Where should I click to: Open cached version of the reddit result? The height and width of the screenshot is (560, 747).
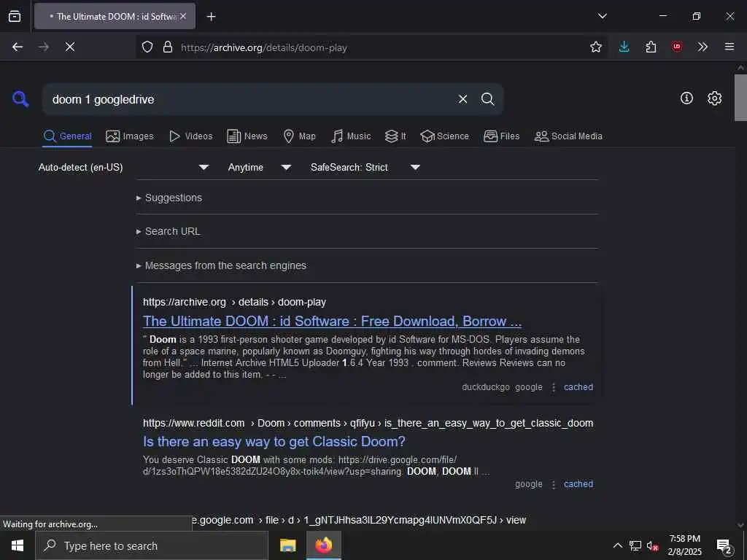point(578,484)
